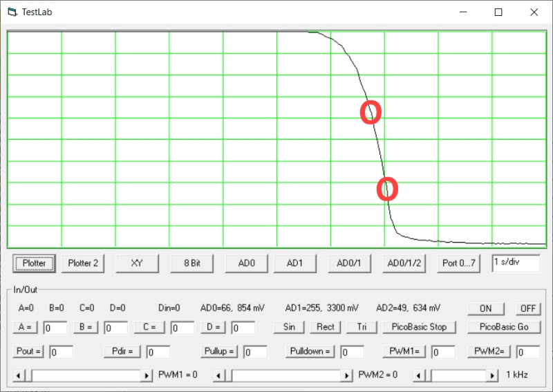The height and width of the screenshot is (392, 553).
Task: Click the 1 s/div timebase field
Action: point(516,262)
